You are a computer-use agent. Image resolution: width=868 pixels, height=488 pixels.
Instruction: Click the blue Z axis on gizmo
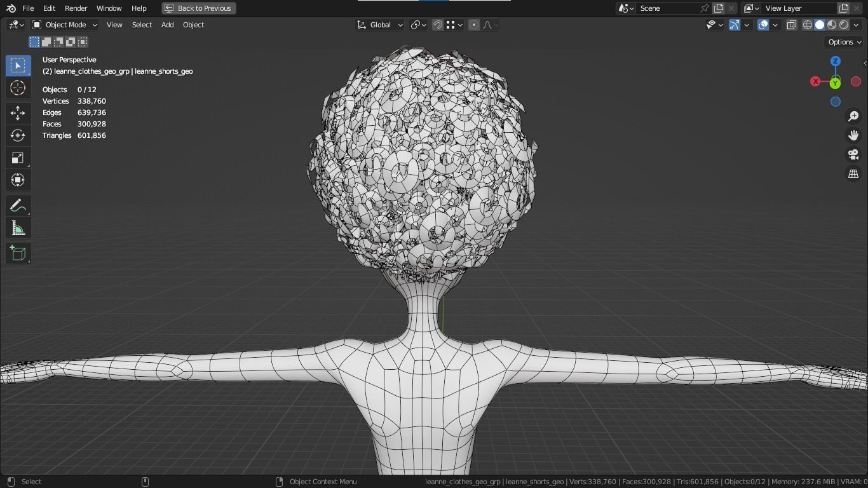pyautogui.click(x=836, y=61)
